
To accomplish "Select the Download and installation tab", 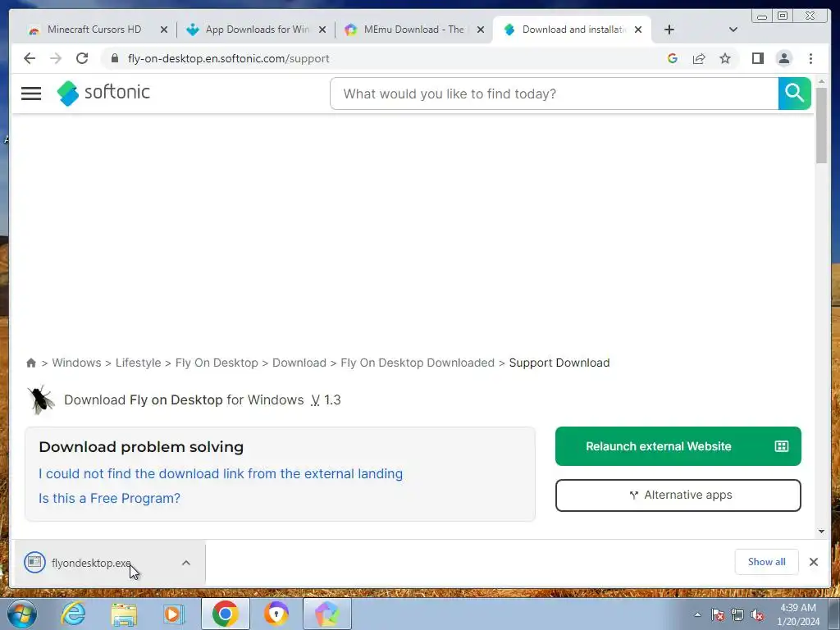I will click(573, 30).
